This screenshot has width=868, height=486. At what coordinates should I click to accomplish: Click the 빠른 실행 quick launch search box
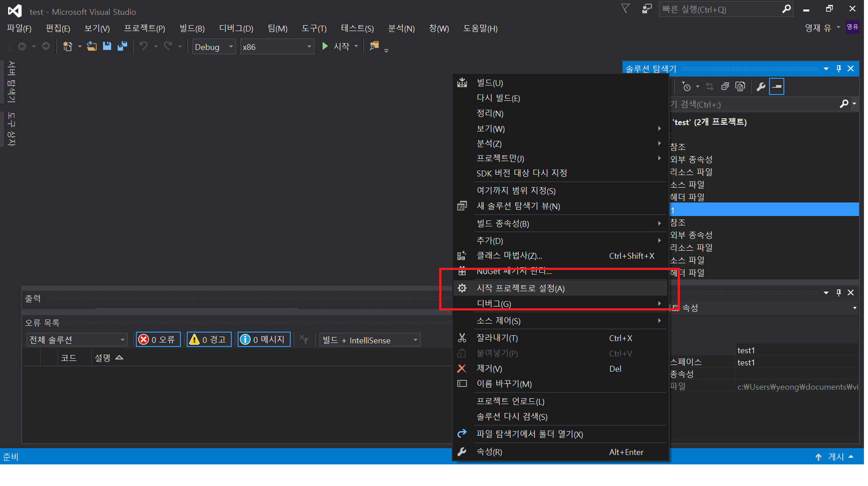(x=720, y=9)
